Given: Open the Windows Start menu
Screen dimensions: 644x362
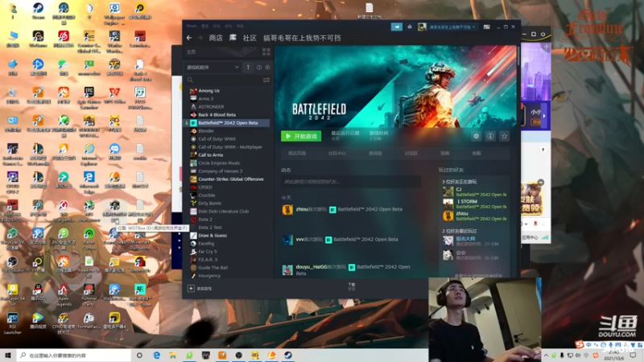Looking at the screenshot, I should pos(8,355).
